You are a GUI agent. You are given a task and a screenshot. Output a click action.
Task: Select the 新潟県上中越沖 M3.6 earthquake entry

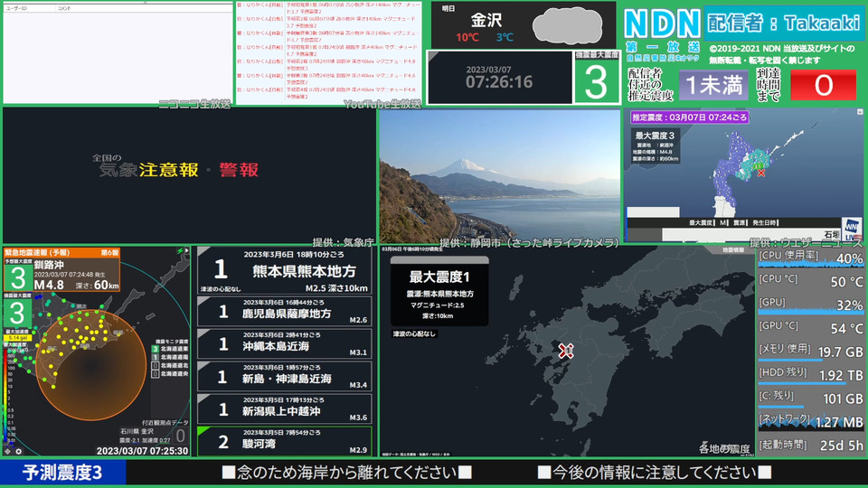point(285,409)
